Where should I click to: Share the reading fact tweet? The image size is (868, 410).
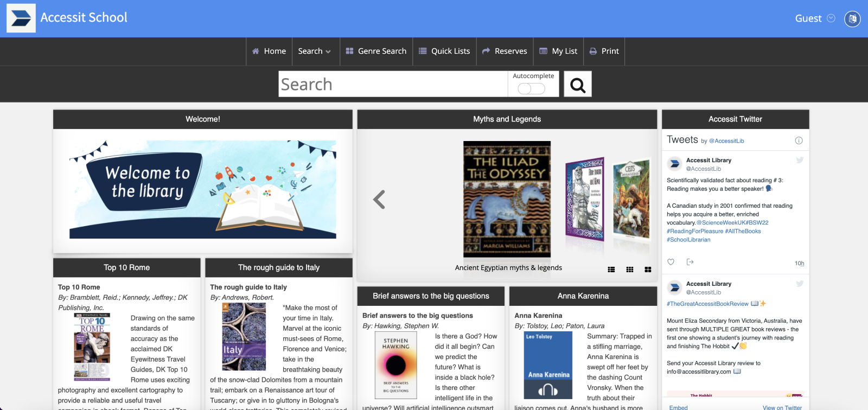pos(690,262)
